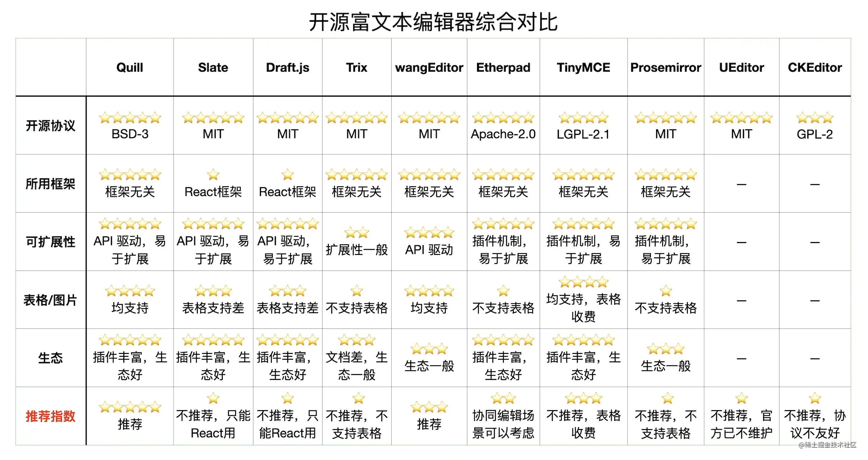Click the single star above UEditor's 不推荐
Viewport: 868px width, 460px height.
click(x=741, y=398)
